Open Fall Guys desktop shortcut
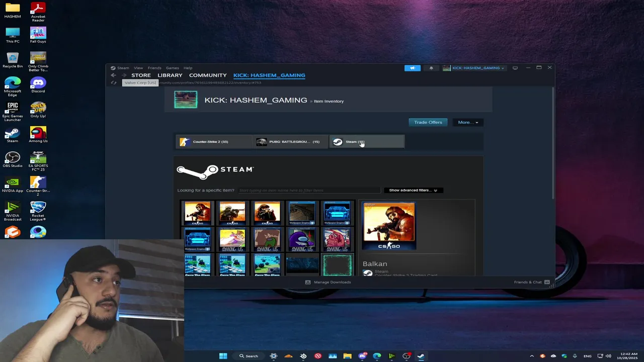The height and width of the screenshot is (362, 644). click(x=38, y=35)
